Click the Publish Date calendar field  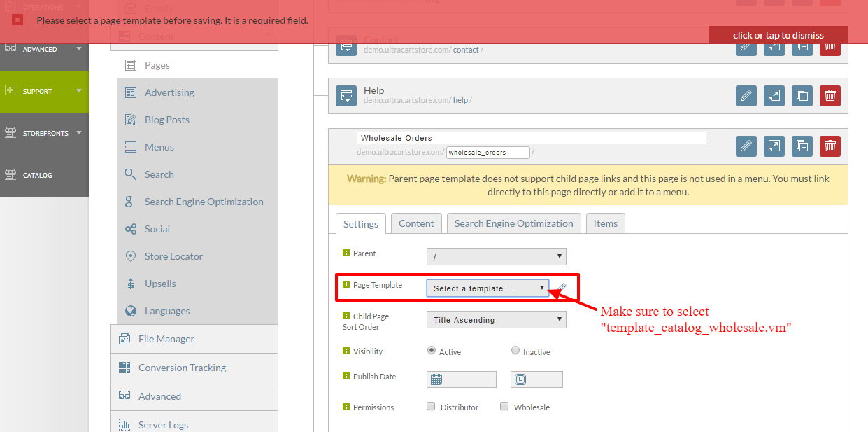(x=462, y=379)
